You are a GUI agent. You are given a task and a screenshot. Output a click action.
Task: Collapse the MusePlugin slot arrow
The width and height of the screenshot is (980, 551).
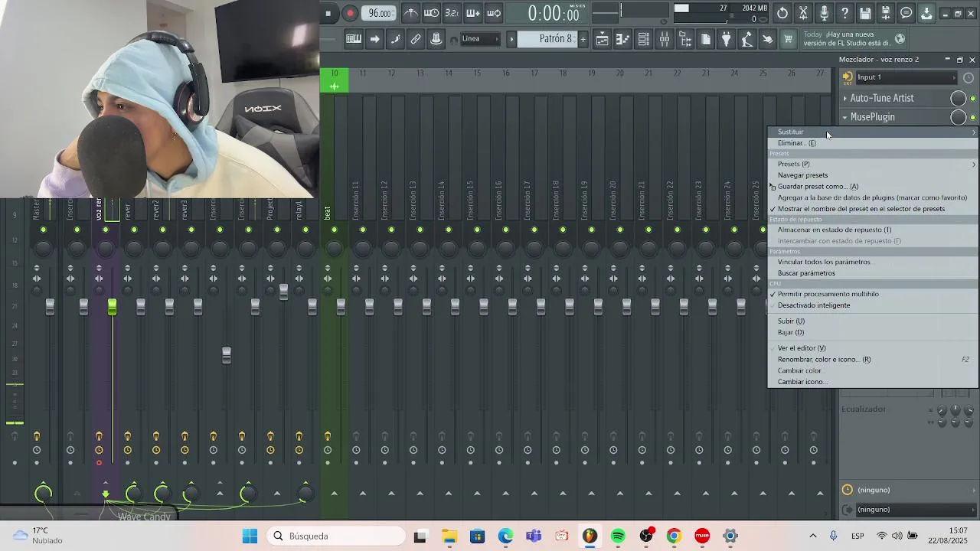coord(845,117)
